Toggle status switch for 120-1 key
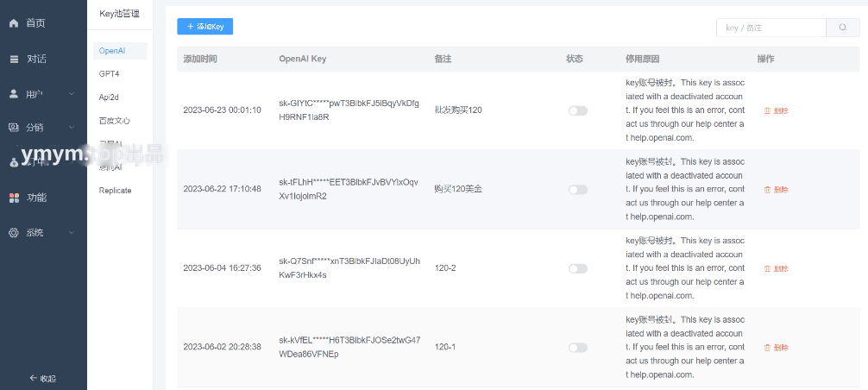Viewport: 868px width, 390px height. [x=578, y=348]
